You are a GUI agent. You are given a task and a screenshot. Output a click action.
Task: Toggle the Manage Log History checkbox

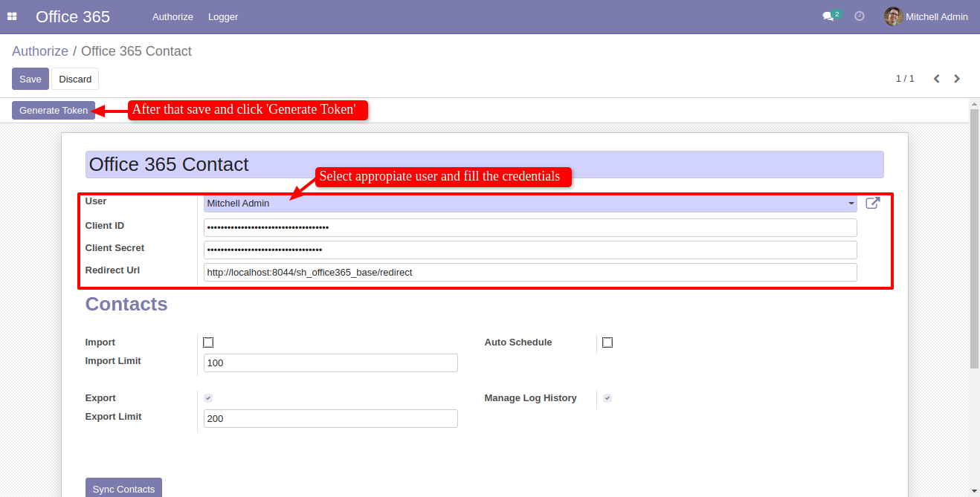click(x=607, y=398)
